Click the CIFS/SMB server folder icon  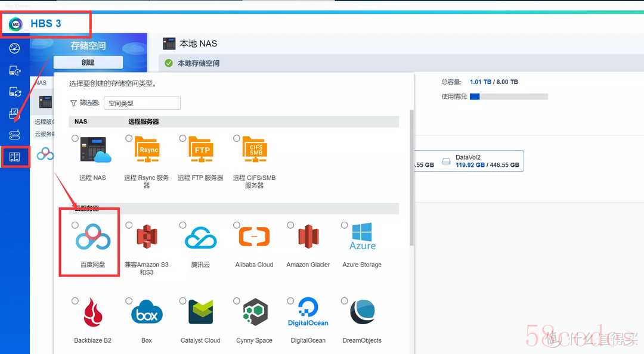coord(254,149)
